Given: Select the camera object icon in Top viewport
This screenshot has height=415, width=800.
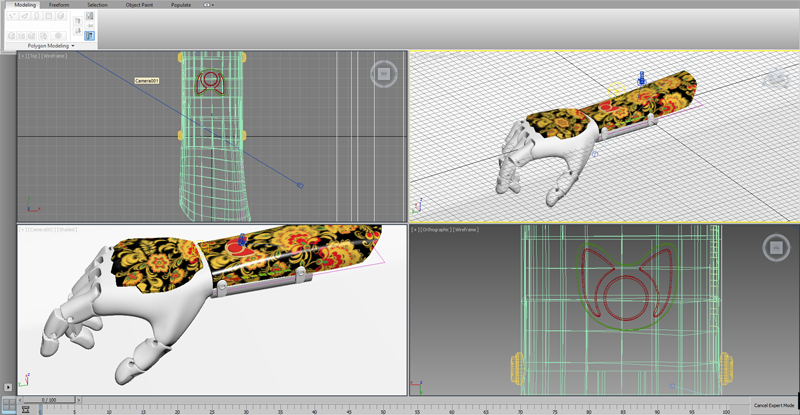Looking at the screenshot, I should (x=300, y=185).
